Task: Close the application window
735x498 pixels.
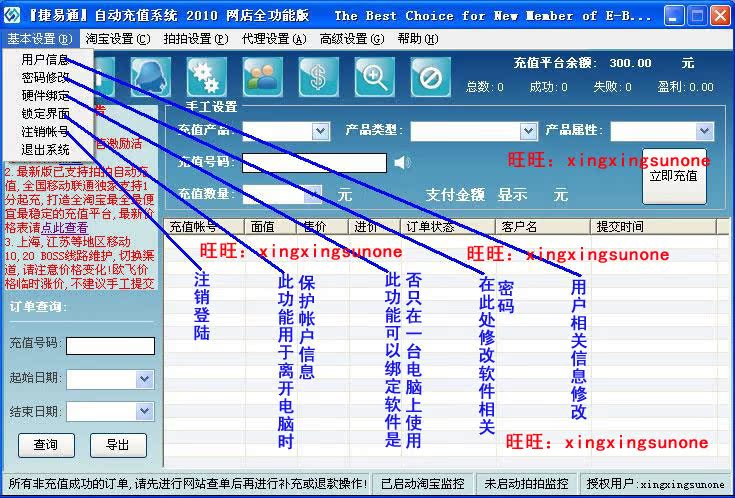Action: (x=720, y=16)
